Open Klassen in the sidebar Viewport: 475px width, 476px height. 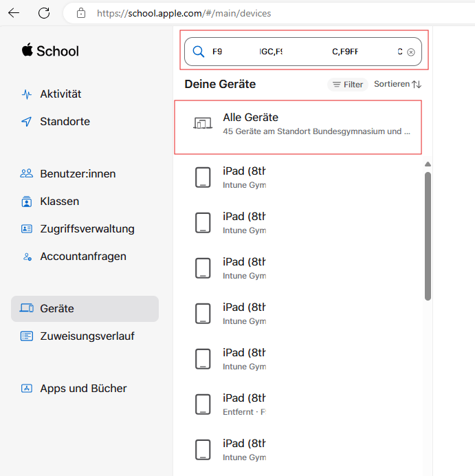click(59, 202)
